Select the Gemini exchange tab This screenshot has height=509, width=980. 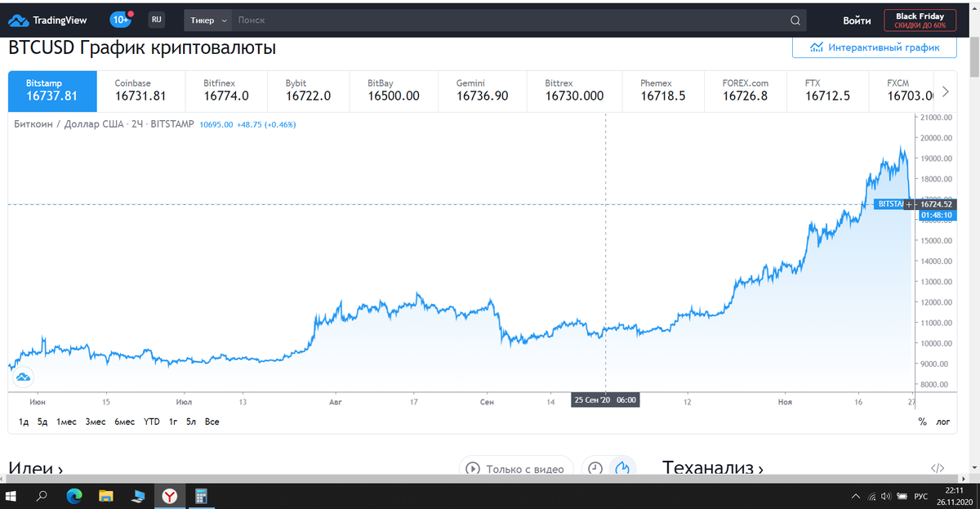click(483, 91)
